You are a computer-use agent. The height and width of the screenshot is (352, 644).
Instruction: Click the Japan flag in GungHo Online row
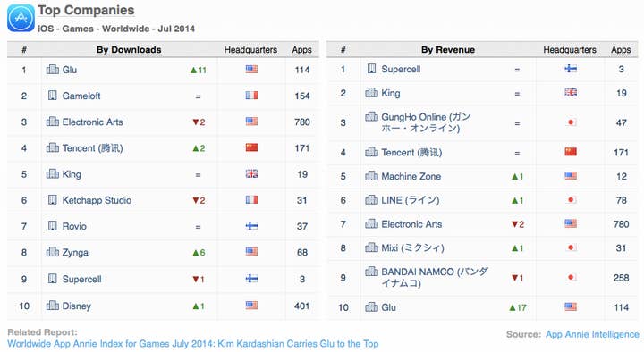click(x=571, y=122)
